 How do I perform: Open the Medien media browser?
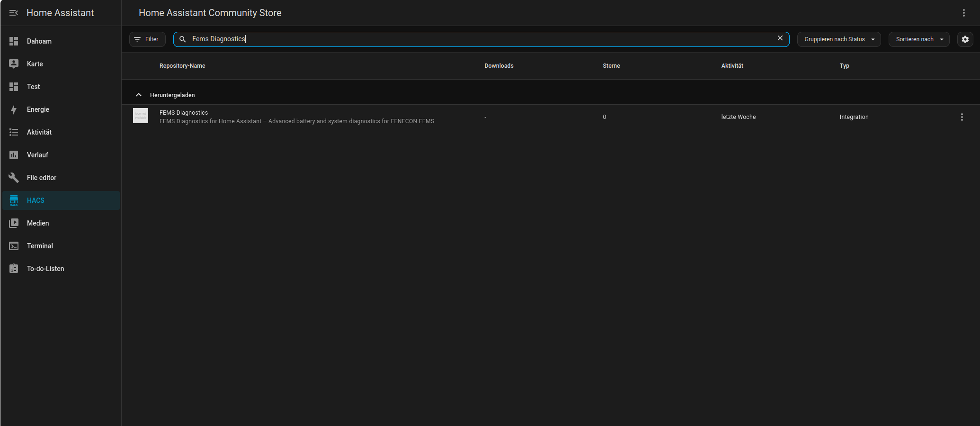tap(61, 223)
